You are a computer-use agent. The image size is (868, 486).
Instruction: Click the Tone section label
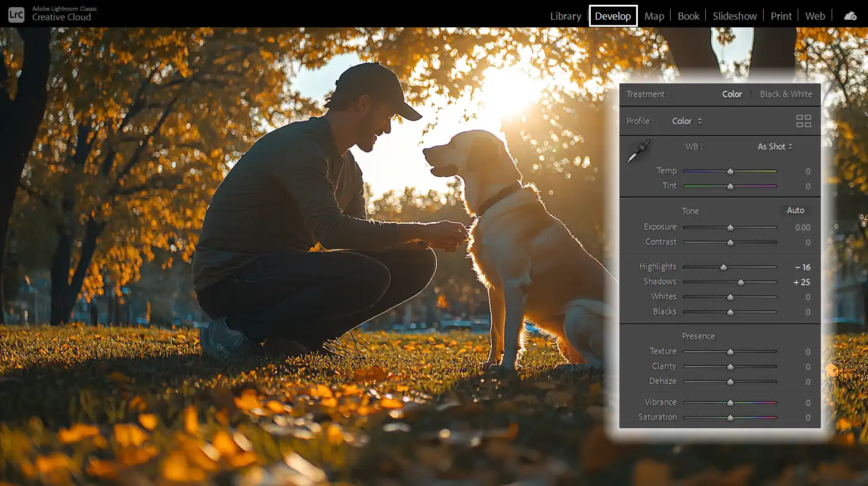[x=690, y=211]
